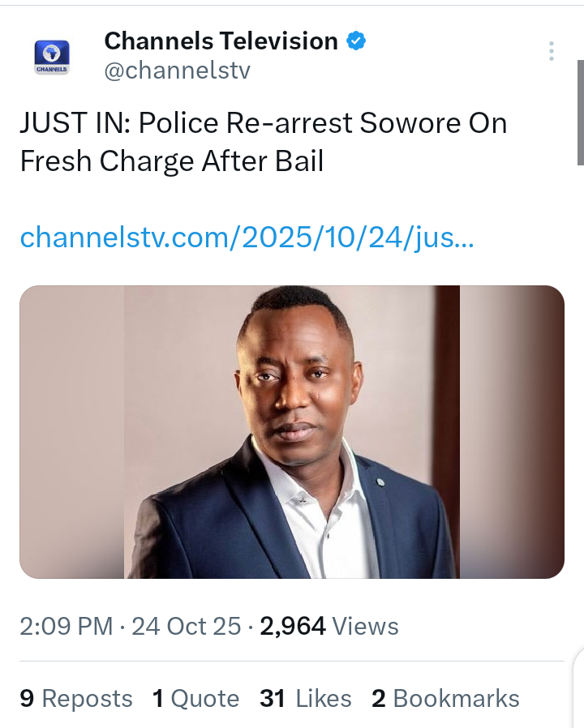The height and width of the screenshot is (728, 584).
Task: Open the Channels Television profile avatar
Action: point(52,57)
